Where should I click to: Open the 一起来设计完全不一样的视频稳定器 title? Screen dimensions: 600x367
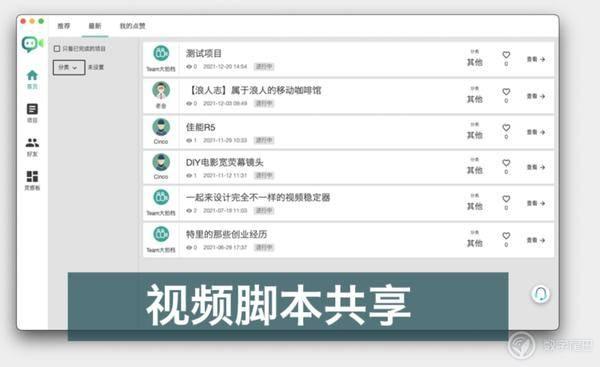click(258, 197)
